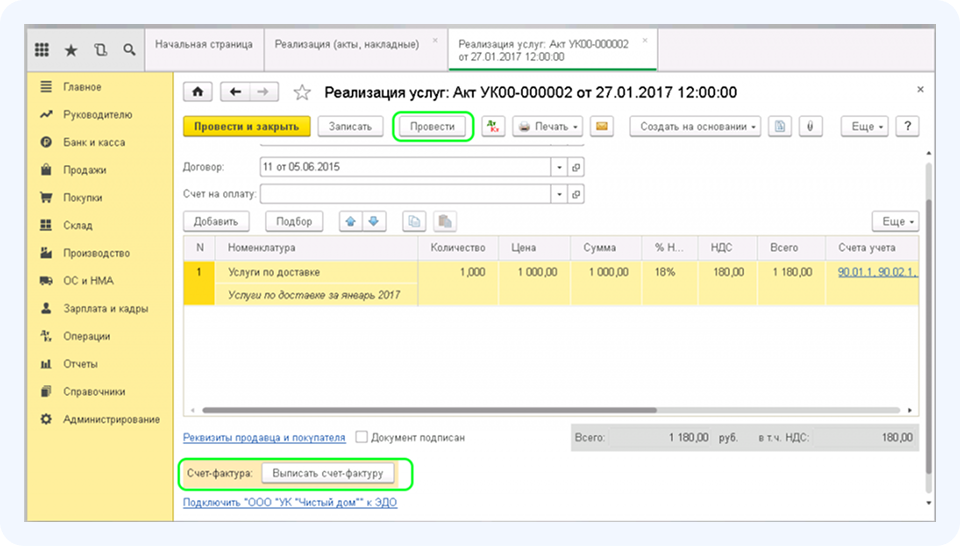Viewport: 960px width, 546px height.
Task: Click the envelope email icon
Action: tap(601, 127)
